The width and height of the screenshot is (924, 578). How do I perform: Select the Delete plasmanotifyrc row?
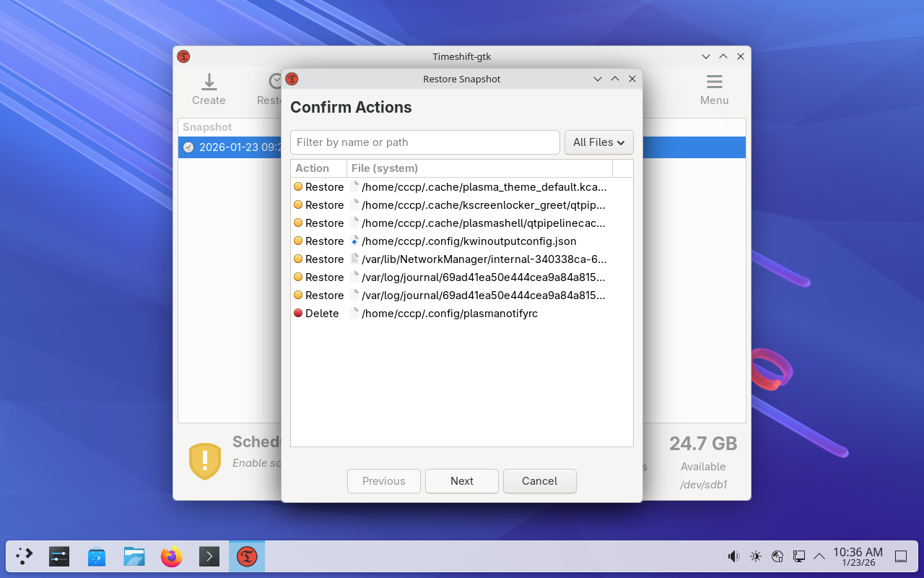tap(449, 314)
